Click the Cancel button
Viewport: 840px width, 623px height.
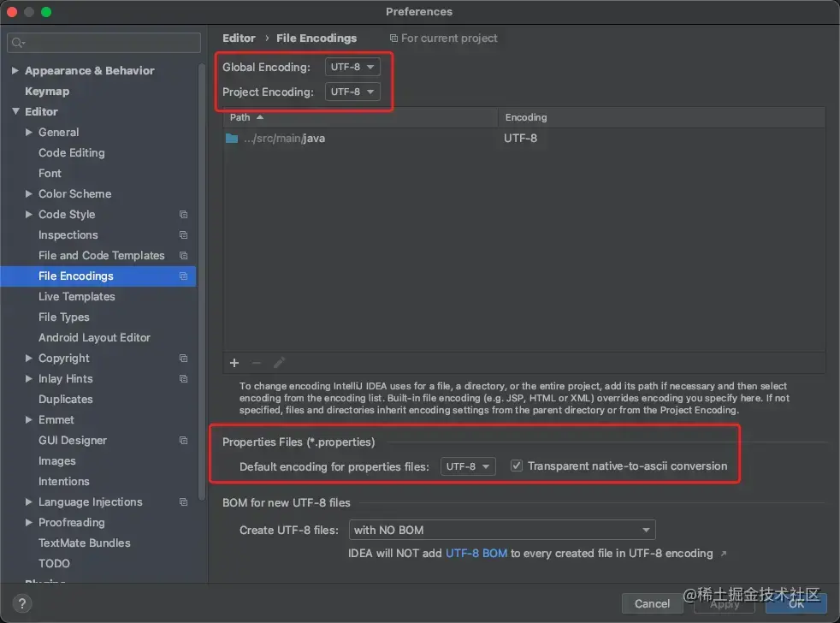652,603
